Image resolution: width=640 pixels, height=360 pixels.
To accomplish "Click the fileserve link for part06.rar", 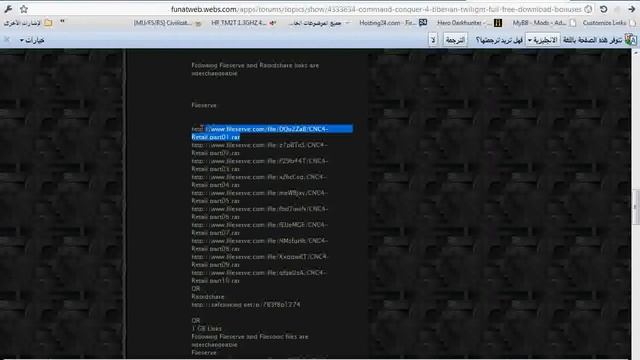I will coord(260,213).
